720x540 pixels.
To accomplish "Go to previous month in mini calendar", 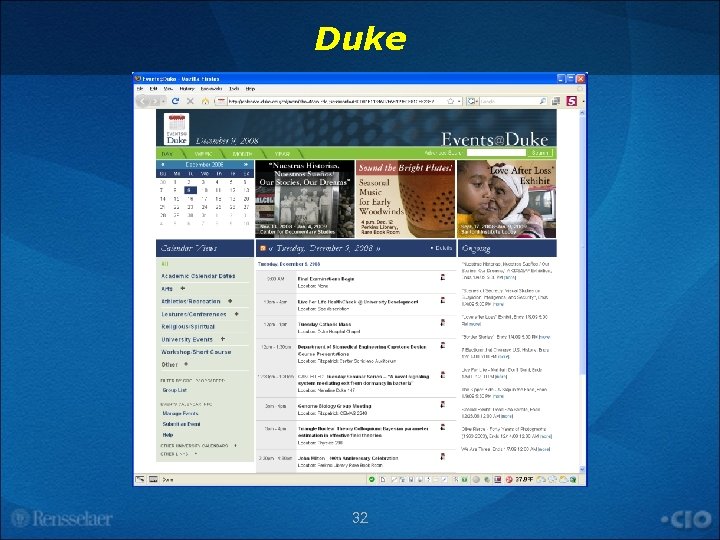I will point(163,164).
